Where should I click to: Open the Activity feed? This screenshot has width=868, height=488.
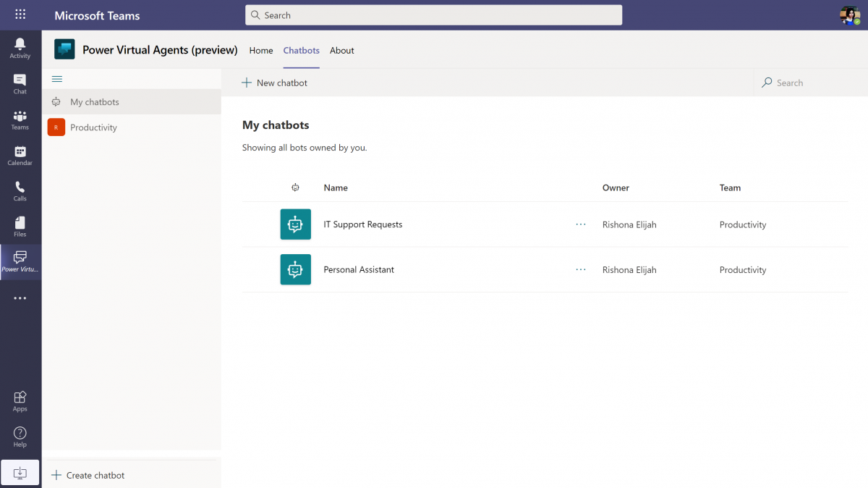point(20,46)
